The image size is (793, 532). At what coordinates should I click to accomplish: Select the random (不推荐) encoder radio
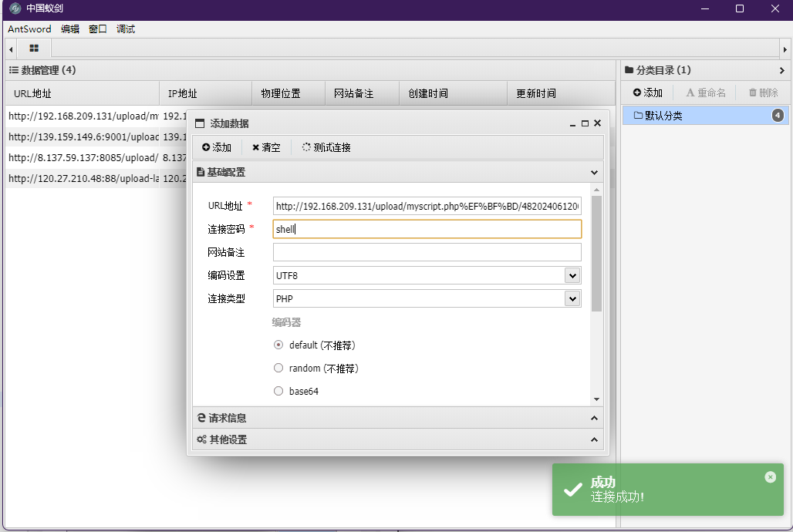(x=278, y=368)
